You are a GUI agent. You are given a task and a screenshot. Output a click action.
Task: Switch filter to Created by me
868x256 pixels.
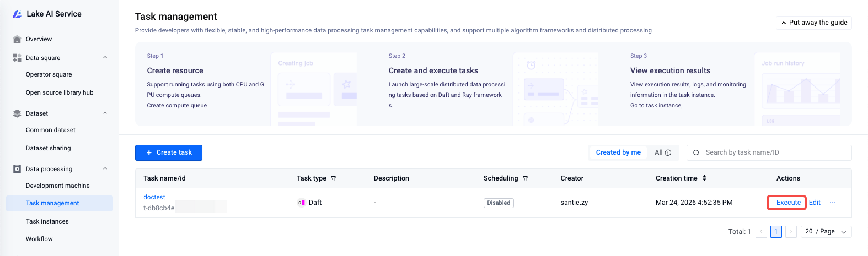click(618, 152)
